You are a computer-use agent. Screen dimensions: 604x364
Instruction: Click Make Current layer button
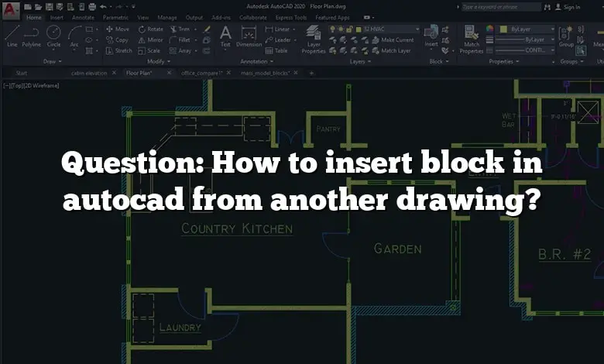click(393, 40)
